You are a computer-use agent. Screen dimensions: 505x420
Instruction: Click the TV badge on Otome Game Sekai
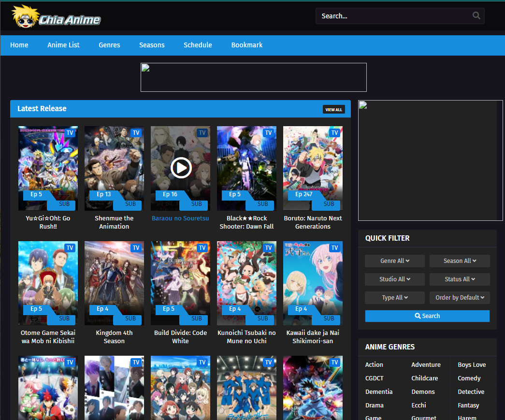[70, 247]
